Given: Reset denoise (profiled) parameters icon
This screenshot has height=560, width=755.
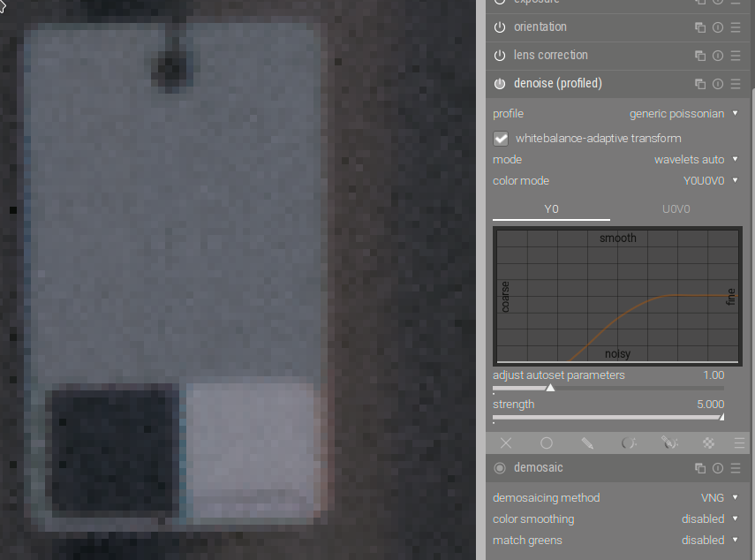Looking at the screenshot, I should coord(718,84).
